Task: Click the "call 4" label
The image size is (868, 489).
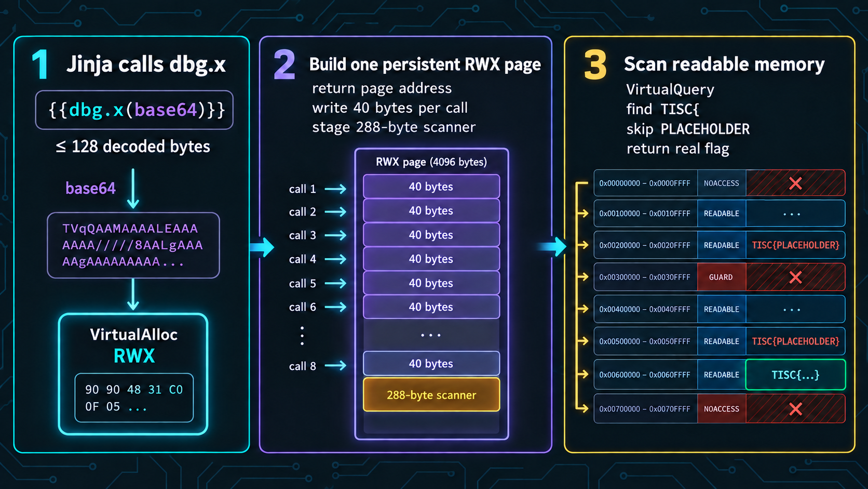Action: click(302, 259)
